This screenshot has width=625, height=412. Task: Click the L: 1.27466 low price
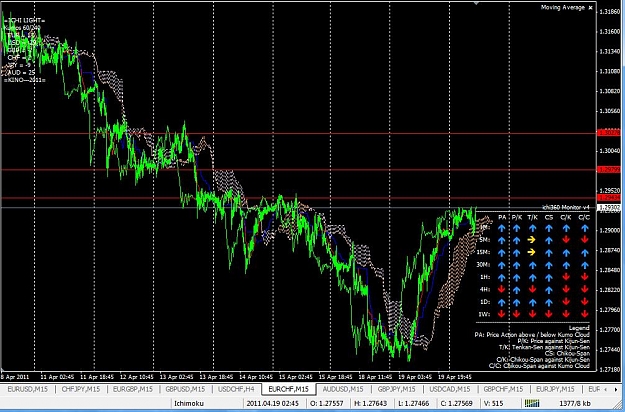point(413,403)
